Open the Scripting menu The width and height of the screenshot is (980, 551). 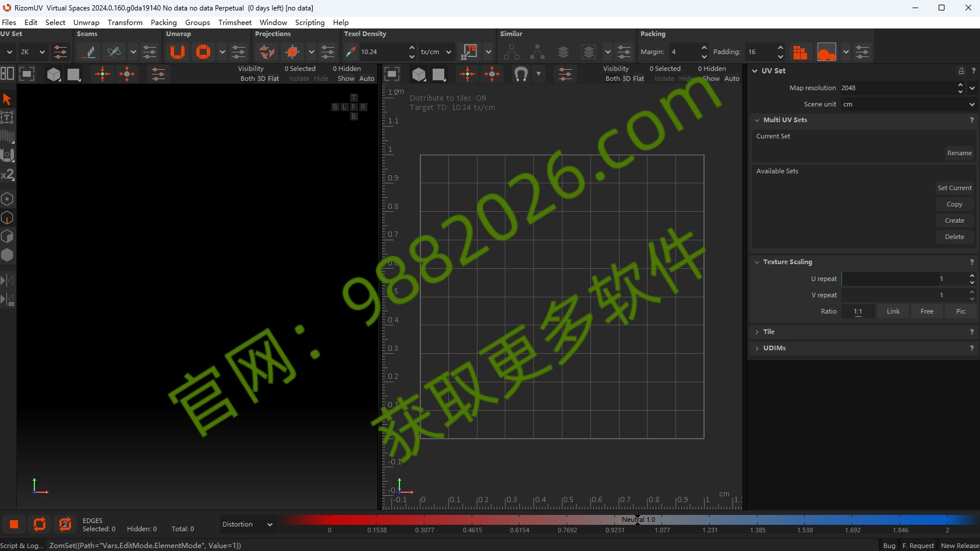click(x=310, y=22)
